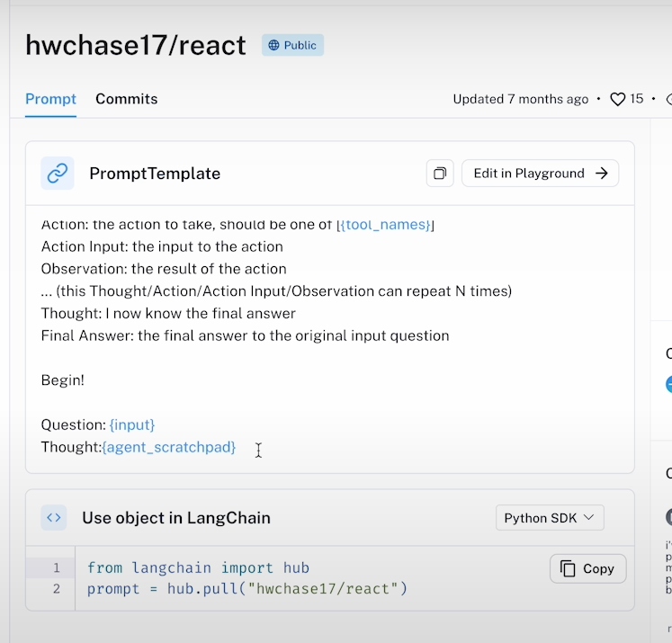Image resolution: width=672 pixels, height=643 pixels.
Task: Click the {tool_names} variable
Action: point(385,225)
